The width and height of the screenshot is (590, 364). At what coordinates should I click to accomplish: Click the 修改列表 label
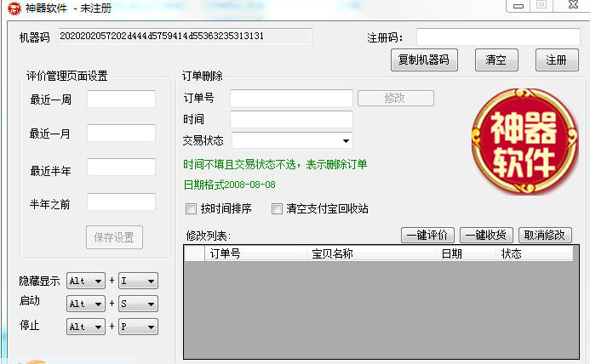(209, 236)
